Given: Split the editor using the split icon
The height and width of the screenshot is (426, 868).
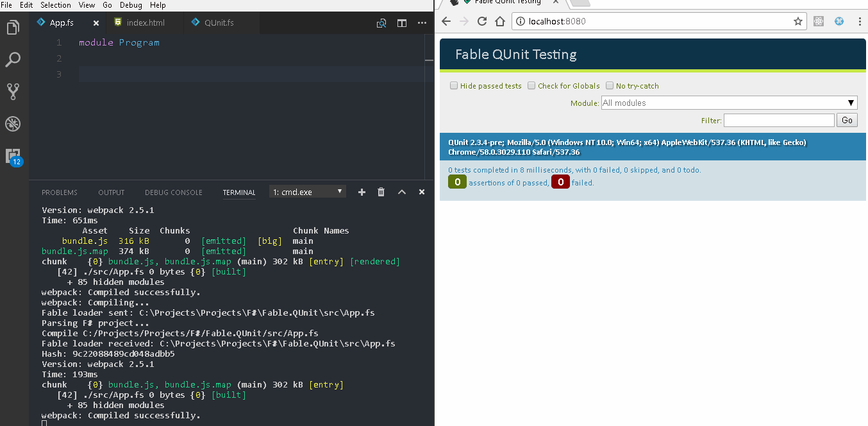Looking at the screenshot, I should pos(401,22).
